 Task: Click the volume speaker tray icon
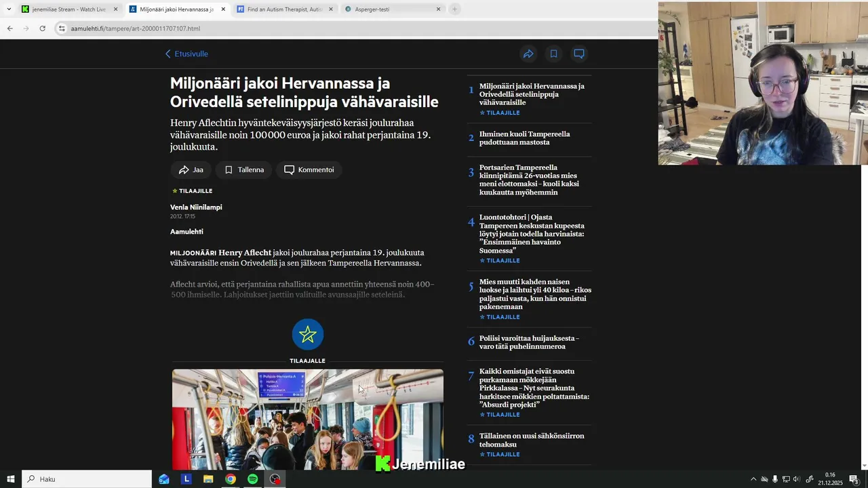797,479
